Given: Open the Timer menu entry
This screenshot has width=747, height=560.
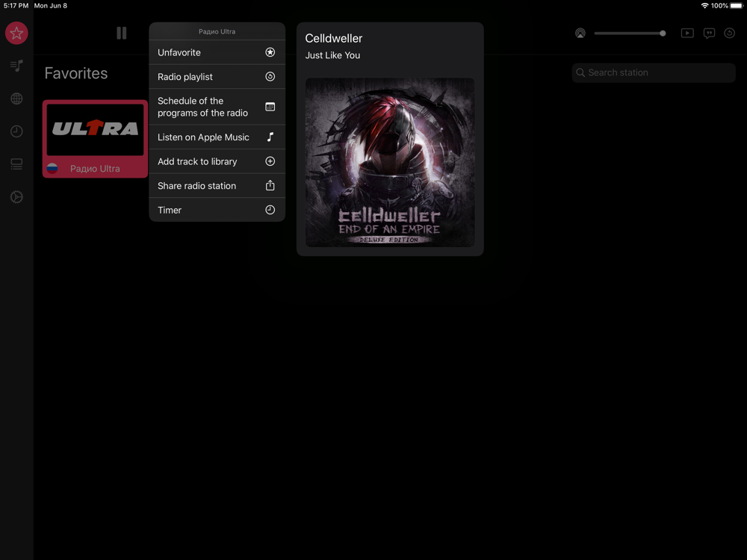Looking at the screenshot, I should 217,210.
